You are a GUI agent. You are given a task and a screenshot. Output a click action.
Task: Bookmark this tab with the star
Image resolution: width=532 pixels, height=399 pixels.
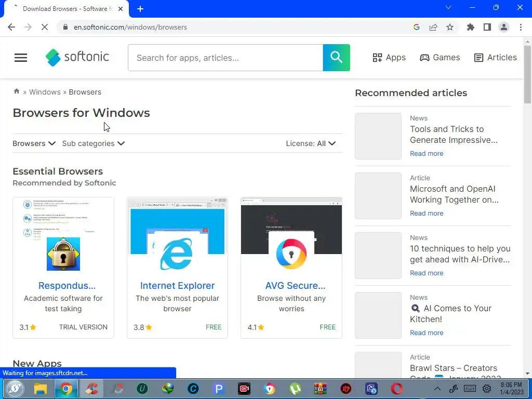450,27
